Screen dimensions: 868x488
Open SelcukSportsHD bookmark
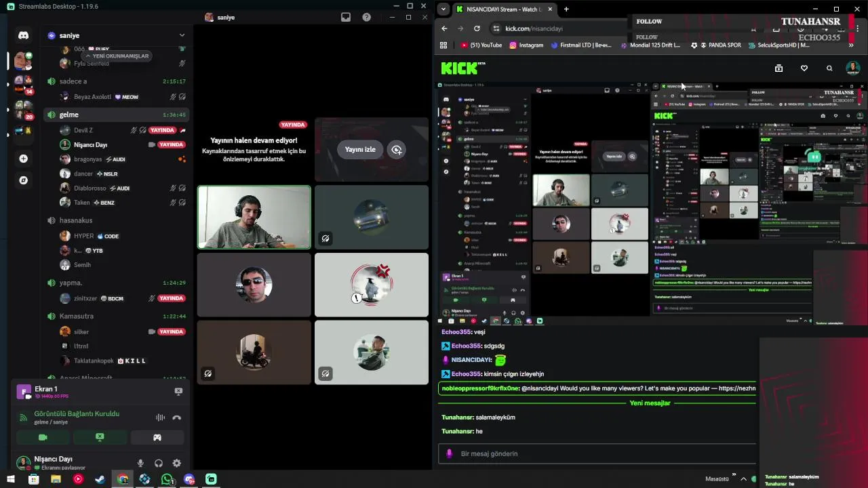coord(779,45)
